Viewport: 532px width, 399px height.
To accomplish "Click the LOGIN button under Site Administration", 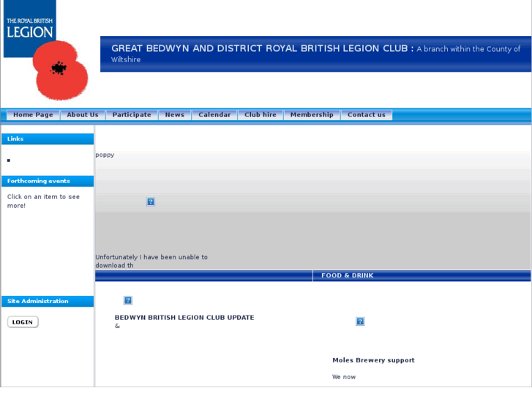I will 23,322.
